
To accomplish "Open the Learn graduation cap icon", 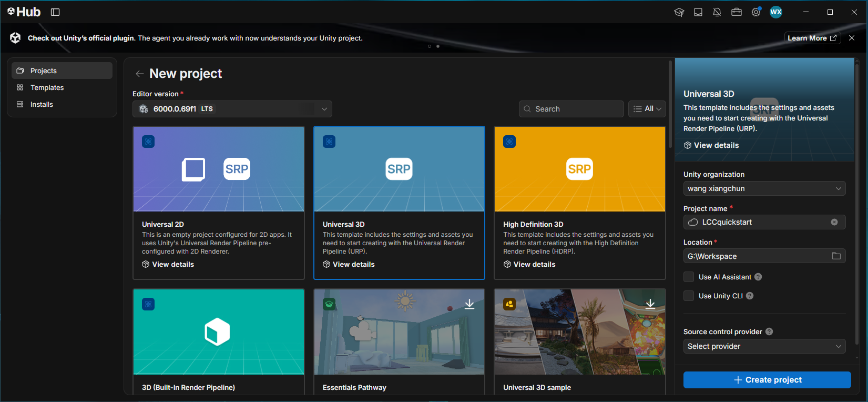I will pyautogui.click(x=679, y=12).
